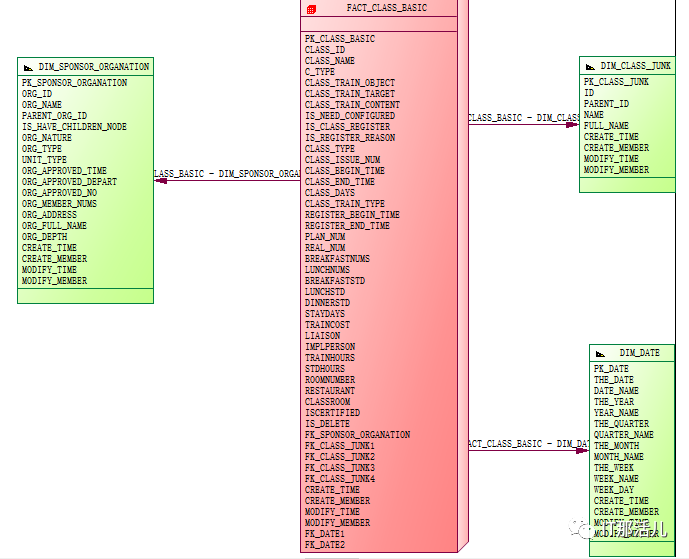
Task: Select the DIM_DATE table title
Action: tap(640, 353)
